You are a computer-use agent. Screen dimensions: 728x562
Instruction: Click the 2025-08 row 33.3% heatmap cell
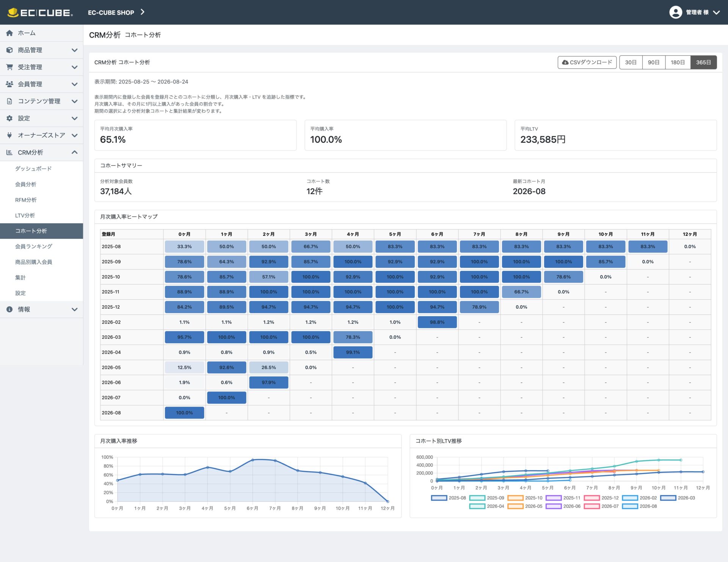(185, 247)
